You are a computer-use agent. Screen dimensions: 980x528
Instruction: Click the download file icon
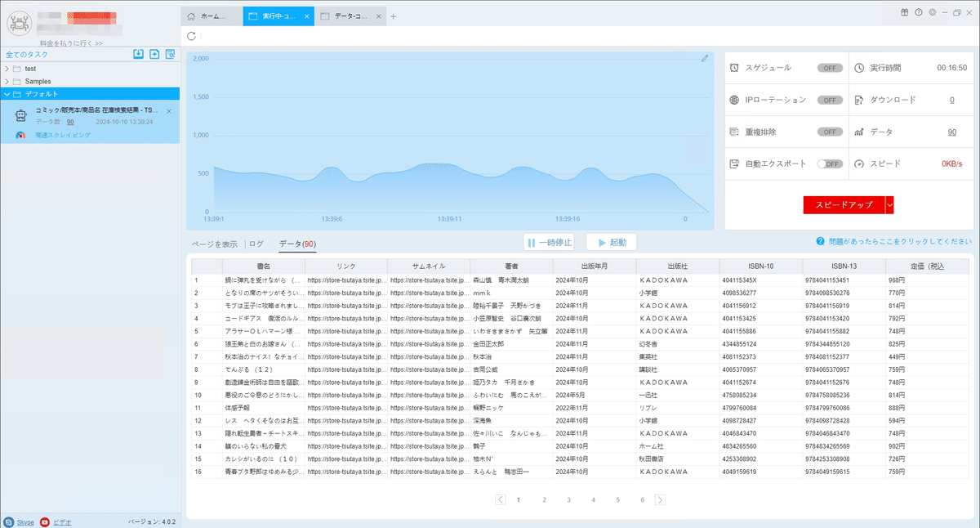point(859,100)
